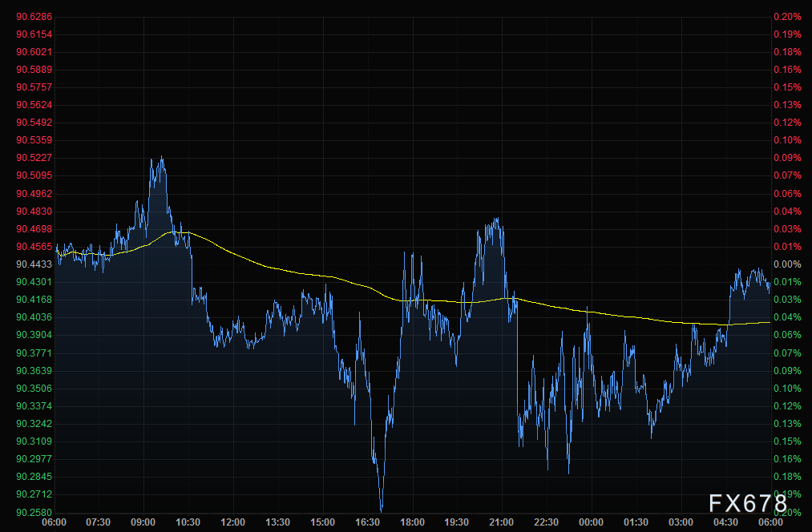
Task: Click the 90.3904 price label
Action: pos(34,334)
